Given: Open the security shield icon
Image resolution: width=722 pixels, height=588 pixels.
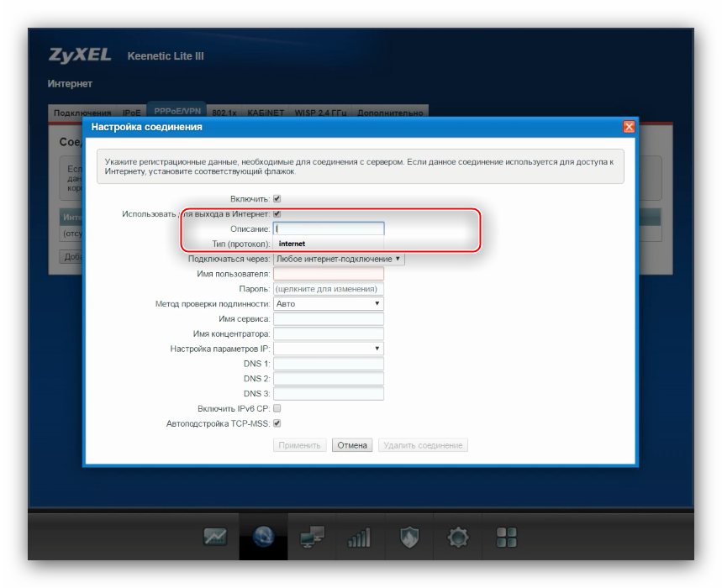Looking at the screenshot, I should click(x=408, y=537).
